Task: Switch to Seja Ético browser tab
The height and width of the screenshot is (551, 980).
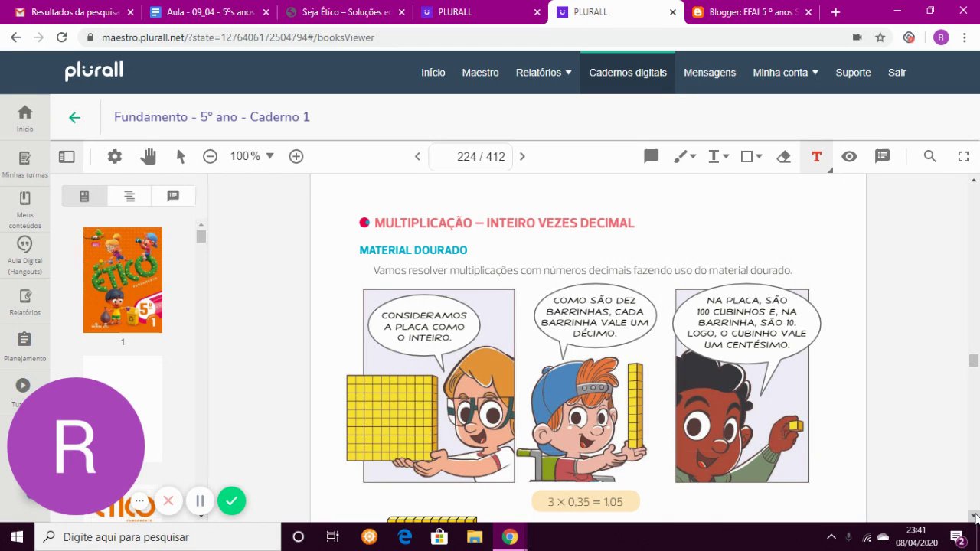Action: [x=345, y=12]
